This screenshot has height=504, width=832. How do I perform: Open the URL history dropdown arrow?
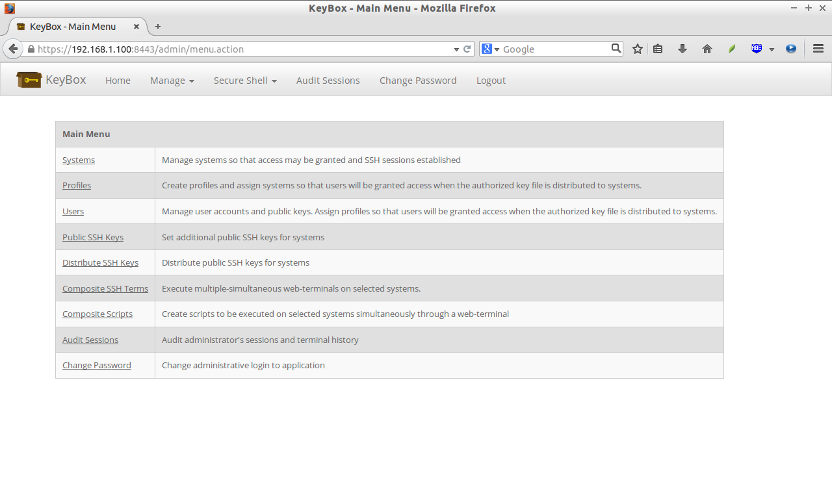[456, 49]
